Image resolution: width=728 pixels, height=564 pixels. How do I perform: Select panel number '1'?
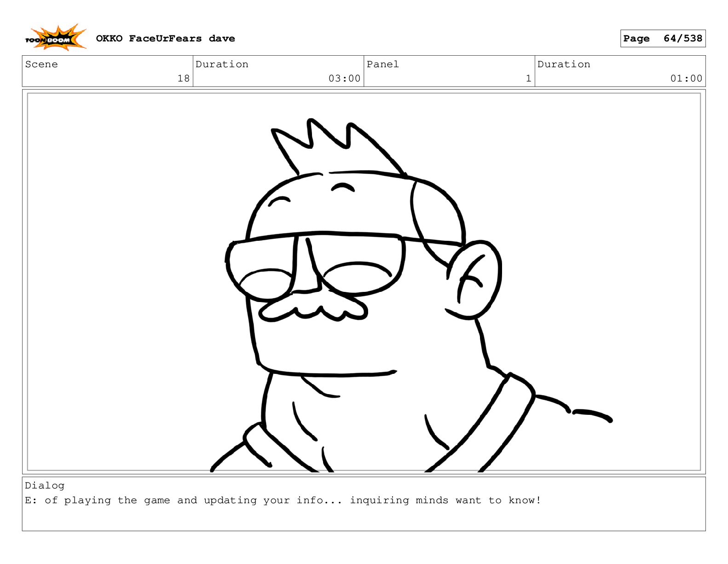(529, 78)
